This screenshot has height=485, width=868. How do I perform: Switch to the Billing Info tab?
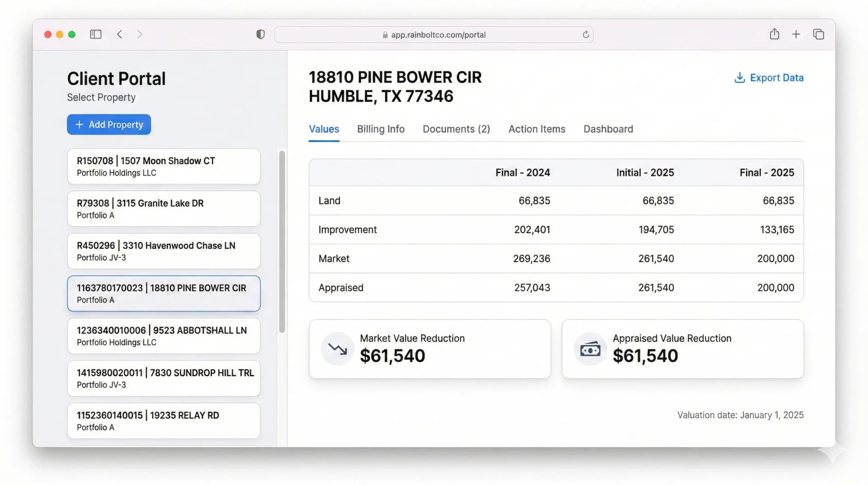coord(381,129)
